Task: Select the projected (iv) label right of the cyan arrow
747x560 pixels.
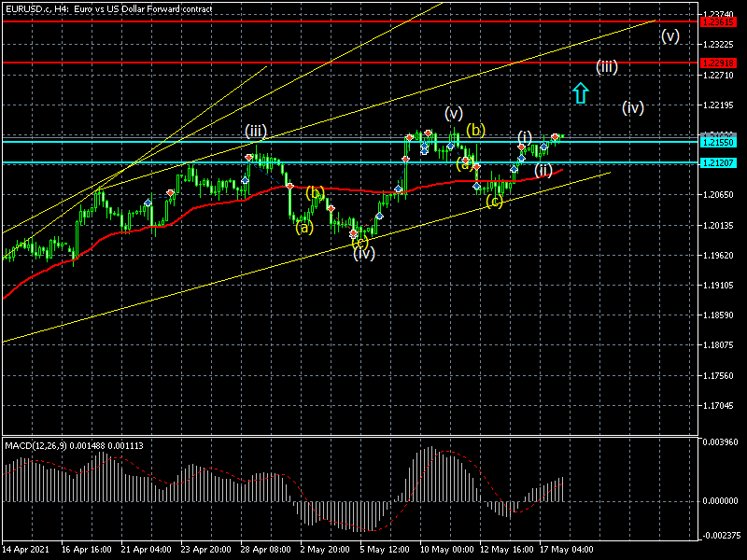Action: tap(633, 107)
